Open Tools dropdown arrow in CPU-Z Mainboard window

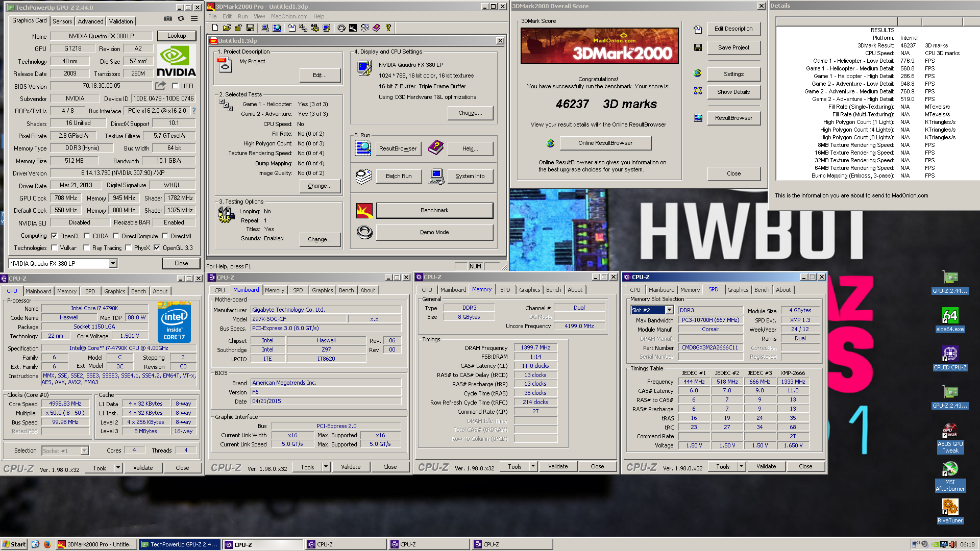click(x=326, y=466)
